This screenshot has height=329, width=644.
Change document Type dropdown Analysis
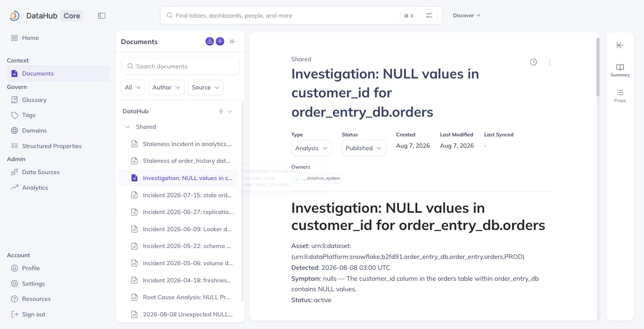pos(311,148)
